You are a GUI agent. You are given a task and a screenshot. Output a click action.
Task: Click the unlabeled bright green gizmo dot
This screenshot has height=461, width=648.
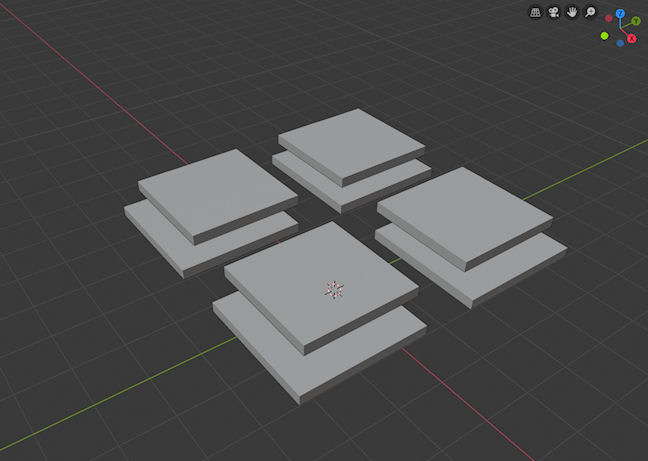[604, 35]
